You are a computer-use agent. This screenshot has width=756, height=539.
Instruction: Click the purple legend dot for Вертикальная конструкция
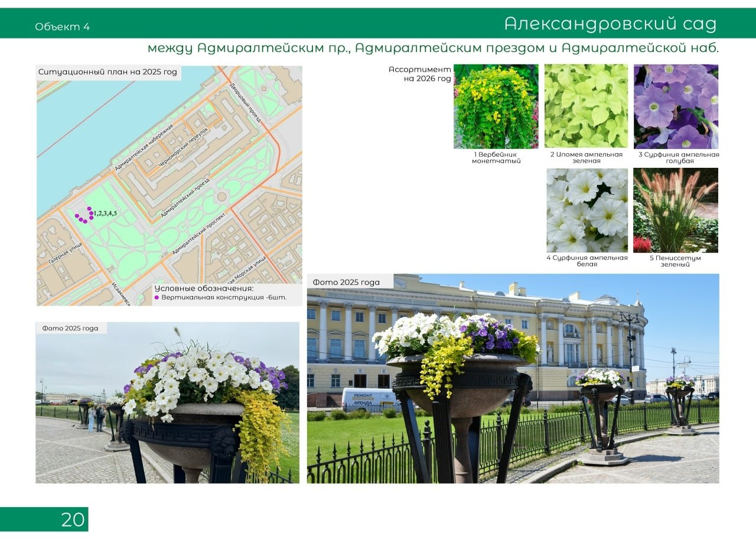click(157, 297)
